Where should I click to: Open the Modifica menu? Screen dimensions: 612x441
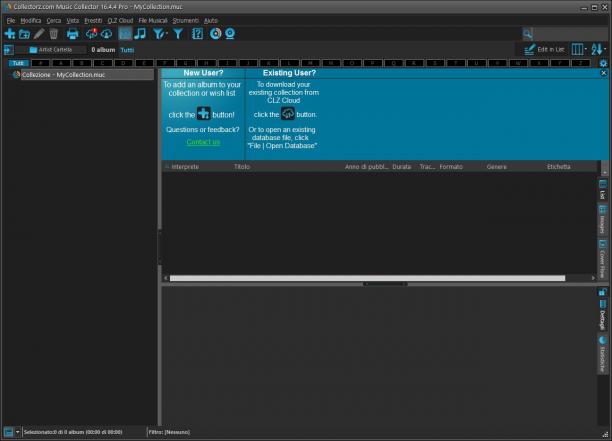[31, 20]
